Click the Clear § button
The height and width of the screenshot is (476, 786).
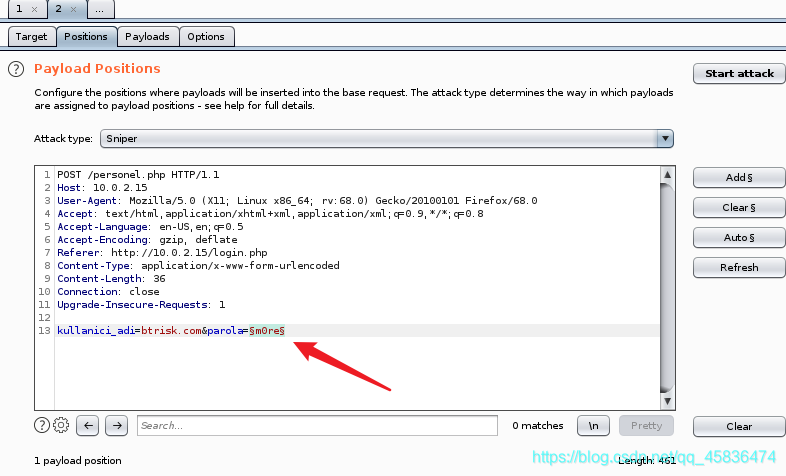[739, 207]
